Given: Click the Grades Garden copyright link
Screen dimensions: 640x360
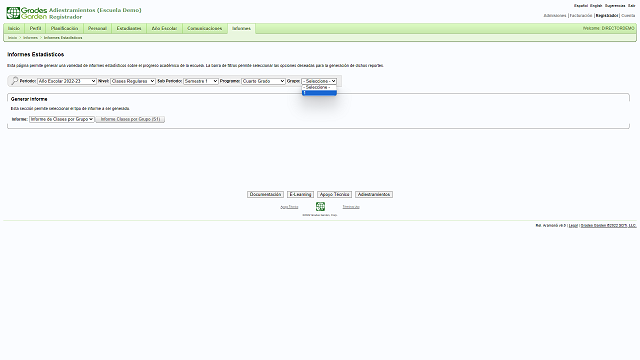Looking at the screenshot, I should click(x=609, y=225).
